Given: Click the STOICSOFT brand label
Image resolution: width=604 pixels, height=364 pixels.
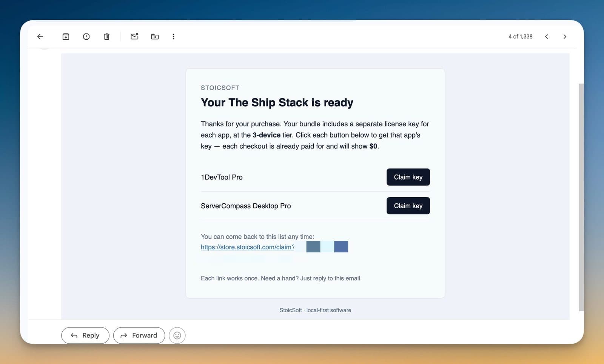Looking at the screenshot, I should 220,88.
